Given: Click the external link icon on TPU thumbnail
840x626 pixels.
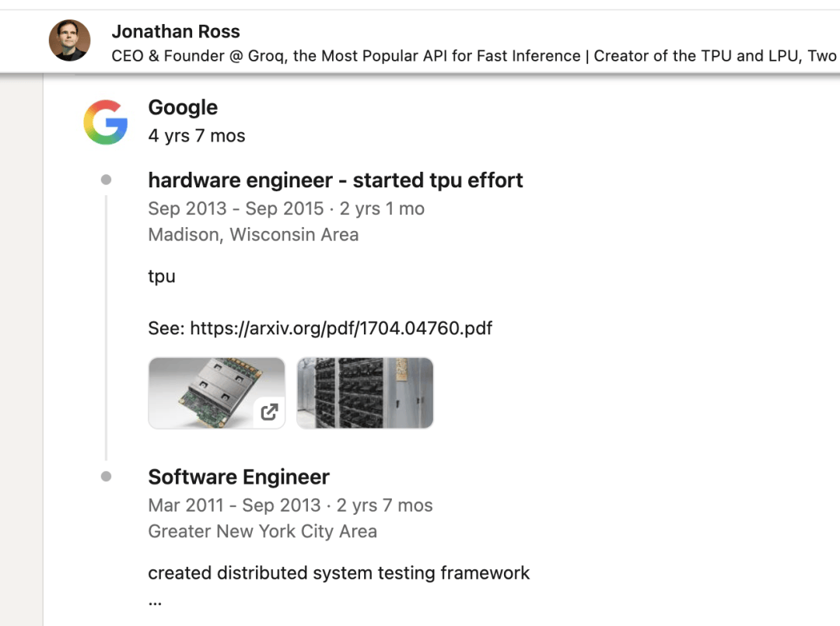Looking at the screenshot, I should 269,412.
